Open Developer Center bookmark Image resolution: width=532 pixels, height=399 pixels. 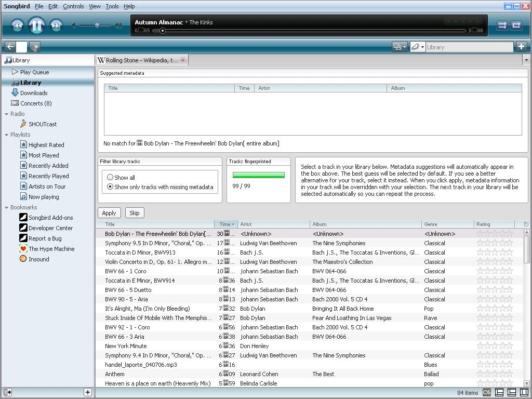50,228
